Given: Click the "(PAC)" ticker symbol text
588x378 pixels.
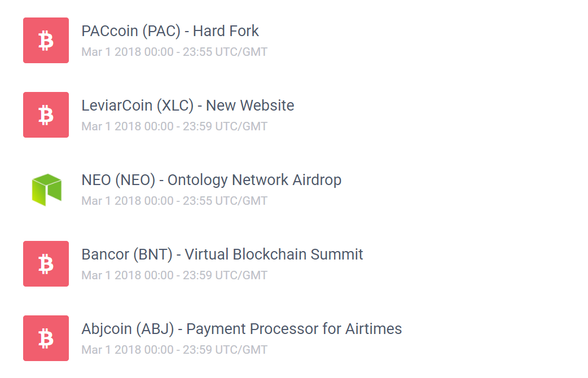Looking at the screenshot, I should (161, 31).
